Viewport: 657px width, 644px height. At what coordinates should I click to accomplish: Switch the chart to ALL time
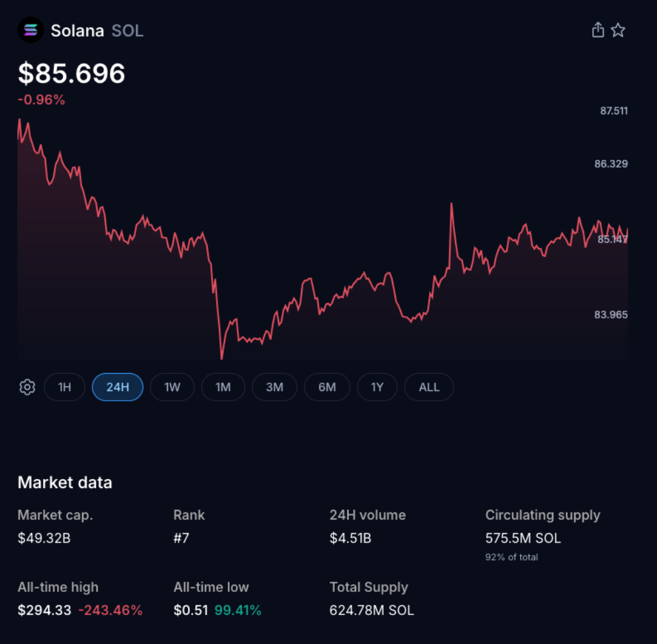coord(429,387)
